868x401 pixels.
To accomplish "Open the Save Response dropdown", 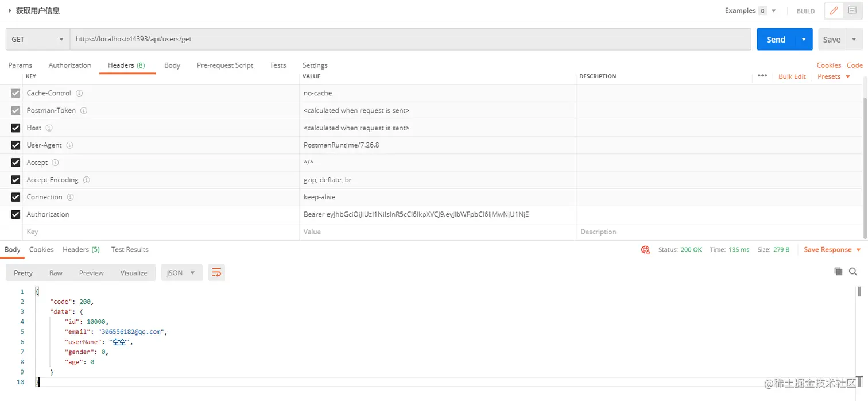I will (832, 250).
